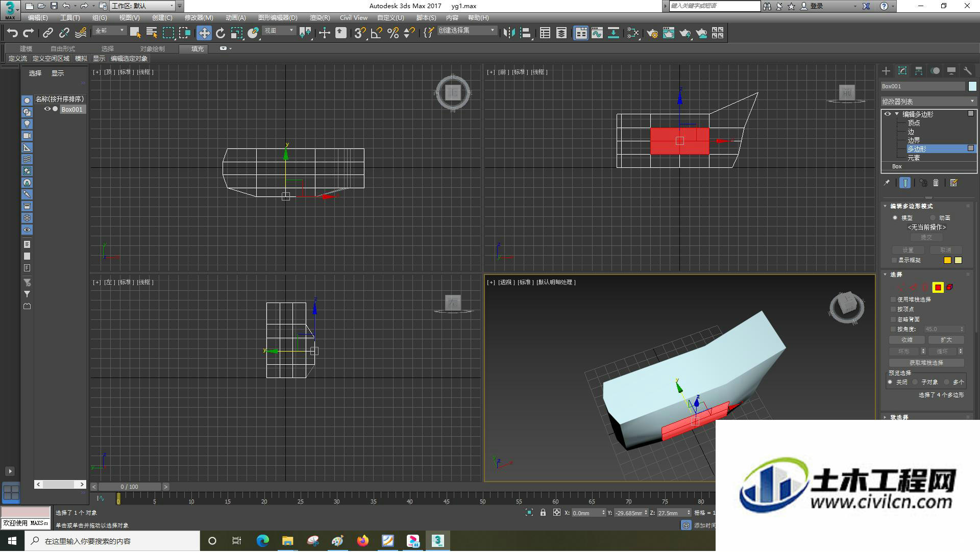Open the 渲染(R) menu
Viewport: 980px width, 552px height.
coord(320,18)
